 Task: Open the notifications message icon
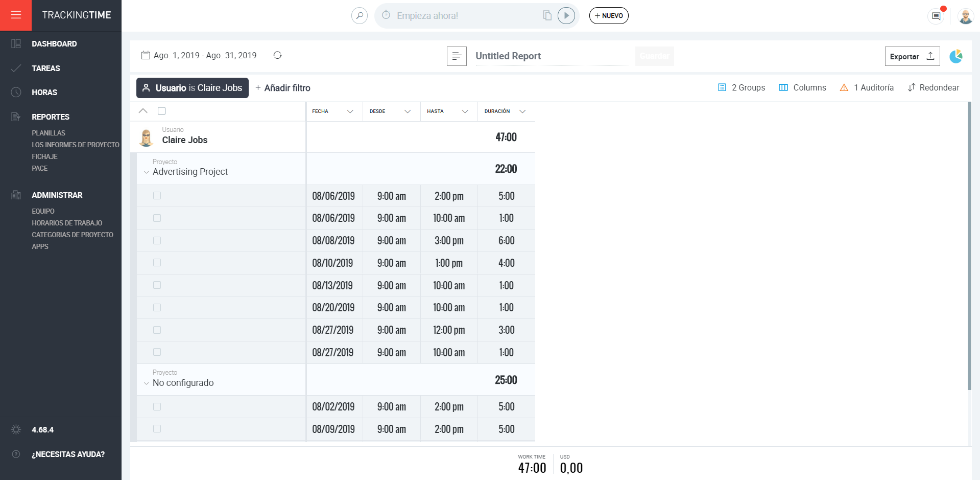pos(936,16)
